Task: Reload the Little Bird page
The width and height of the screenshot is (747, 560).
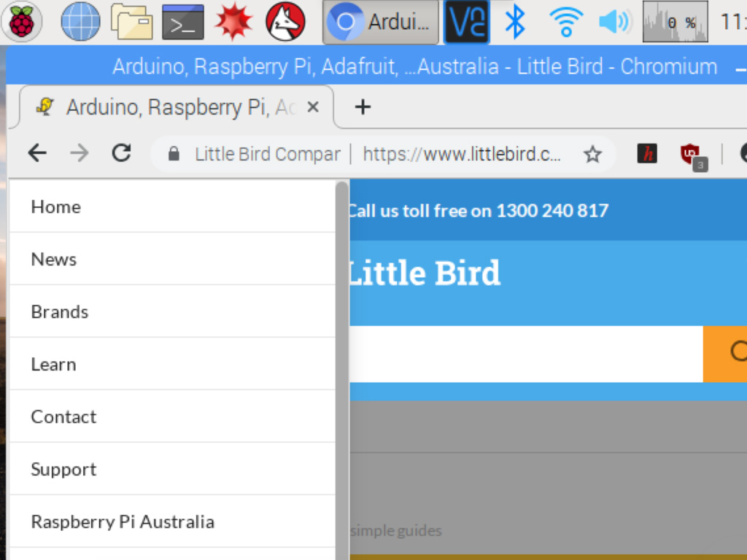Action: coord(122,153)
